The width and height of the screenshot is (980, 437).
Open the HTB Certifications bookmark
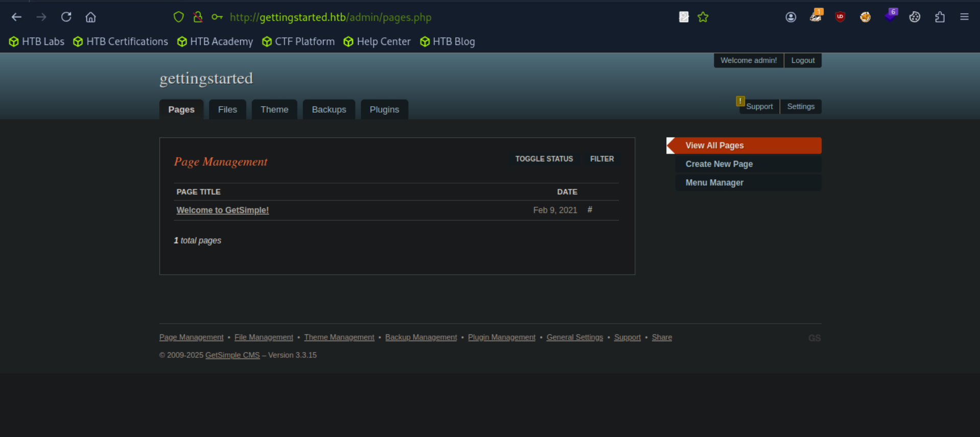[121, 42]
